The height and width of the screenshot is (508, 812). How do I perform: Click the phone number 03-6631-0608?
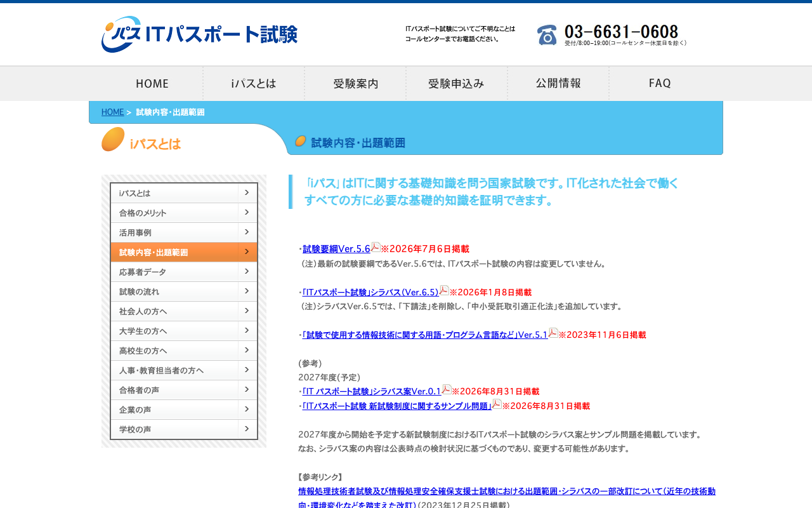click(621, 32)
